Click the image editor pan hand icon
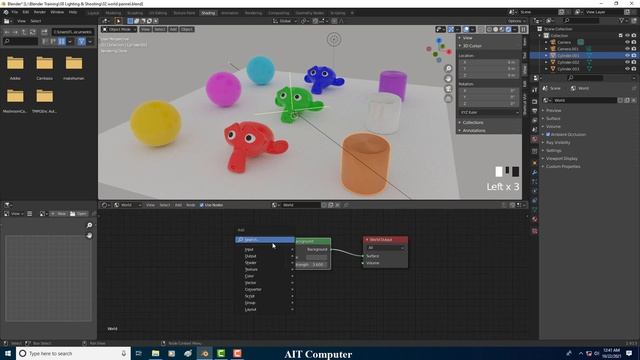The image size is (640, 360). pyautogui.click(x=89, y=236)
